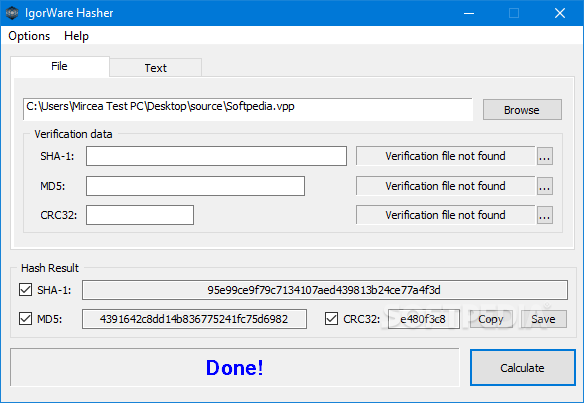Switch to the Text tab
The width and height of the screenshot is (584, 403).
click(156, 68)
